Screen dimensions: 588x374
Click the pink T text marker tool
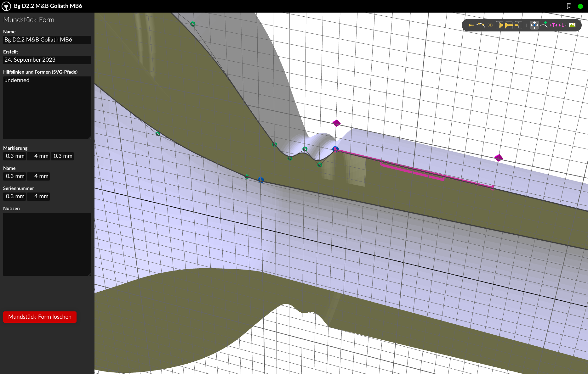553,25
